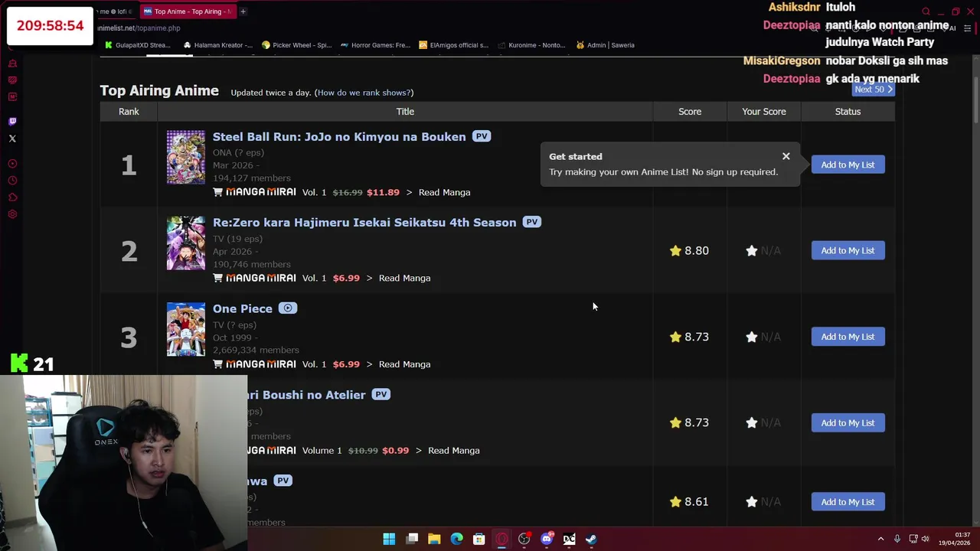Click the address bar URL topanime.php
Screen dimensions: 980x551
coord(139,28)
